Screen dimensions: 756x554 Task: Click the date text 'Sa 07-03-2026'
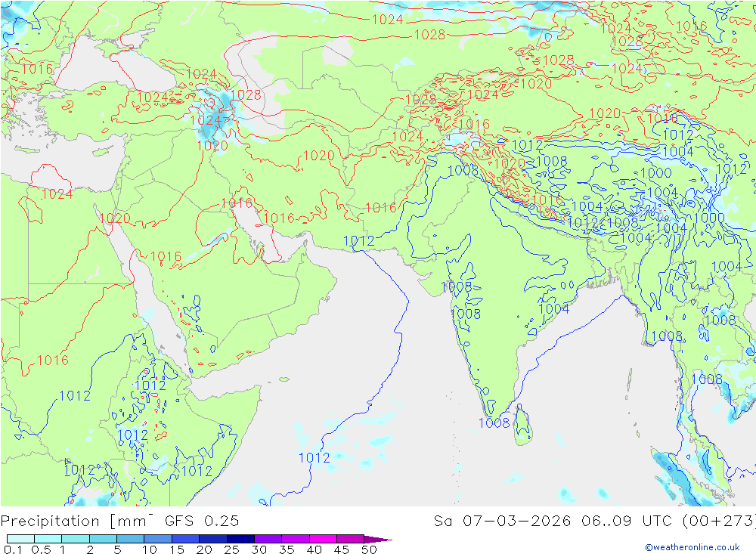point(502,521)
